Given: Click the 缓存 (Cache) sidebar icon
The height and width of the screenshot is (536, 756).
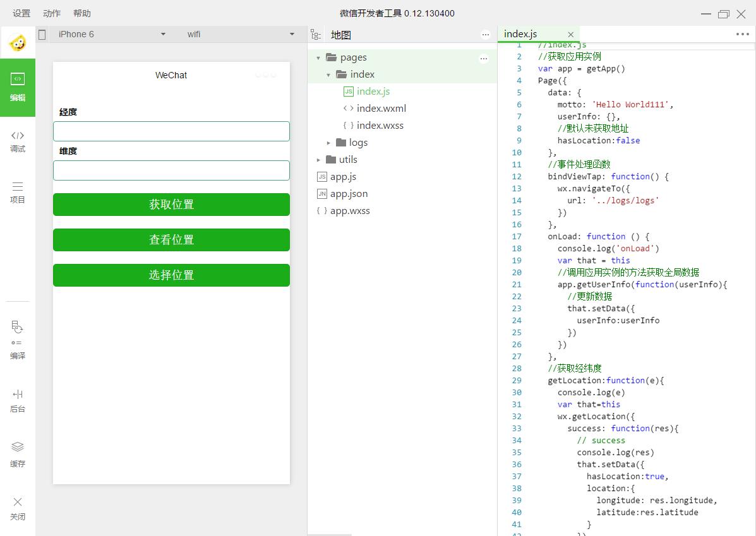Looking at the screenshot, I should [17, 454].
